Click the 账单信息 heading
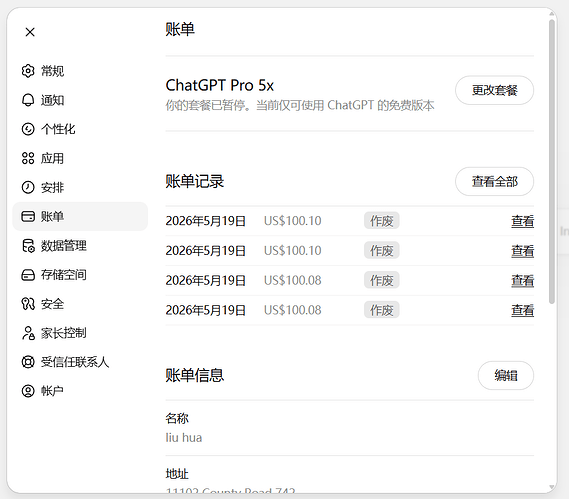The image size is (569, 499). click(195, 375)
